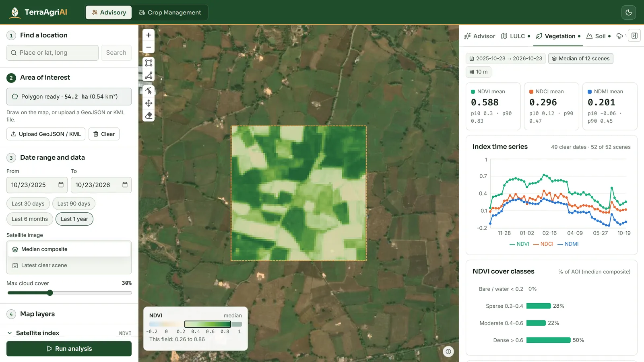This screenshot has height=362, width=644.
Task: Toggle dark mode with moon icon
Action: pyautogui.click(x=629, y=12)
